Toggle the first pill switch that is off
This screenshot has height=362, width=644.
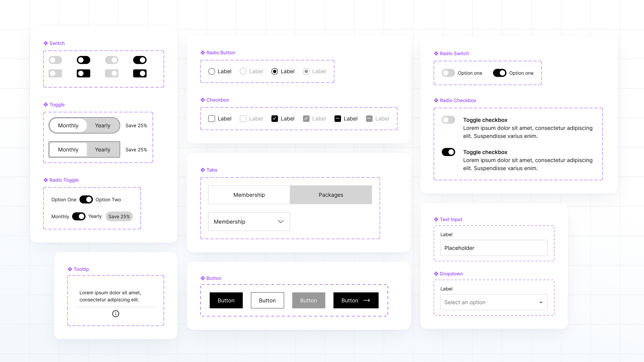coord(55,60)
